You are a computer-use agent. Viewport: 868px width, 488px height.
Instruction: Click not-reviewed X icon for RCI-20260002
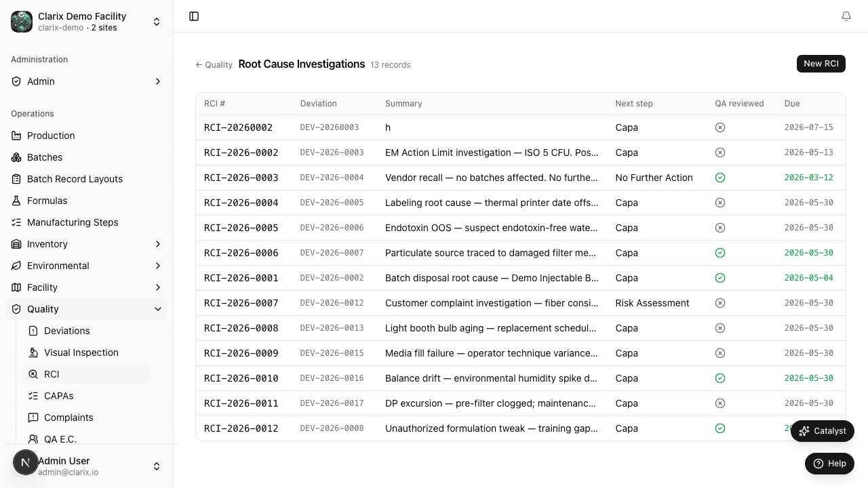(720, 127)
